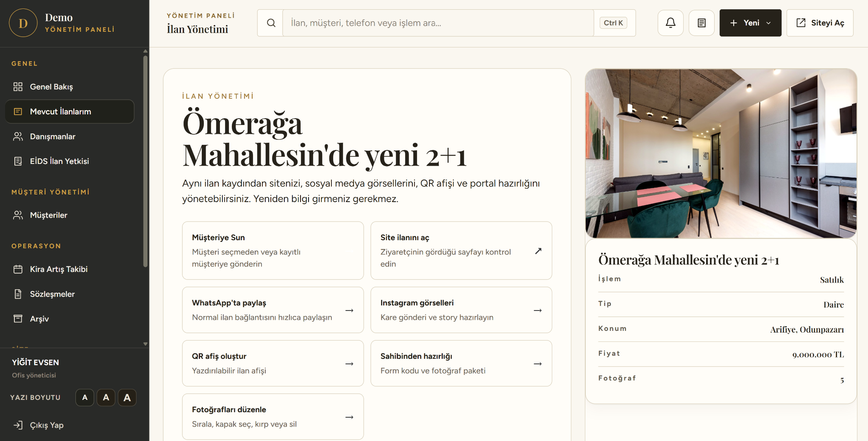The image size is (868, 441).
Task: Select the medium font size A button
Action: pyautogui.click(x=106, y=397)
